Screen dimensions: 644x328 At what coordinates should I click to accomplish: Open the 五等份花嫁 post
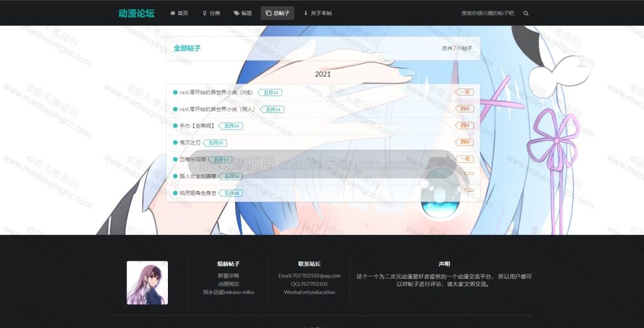192,159
